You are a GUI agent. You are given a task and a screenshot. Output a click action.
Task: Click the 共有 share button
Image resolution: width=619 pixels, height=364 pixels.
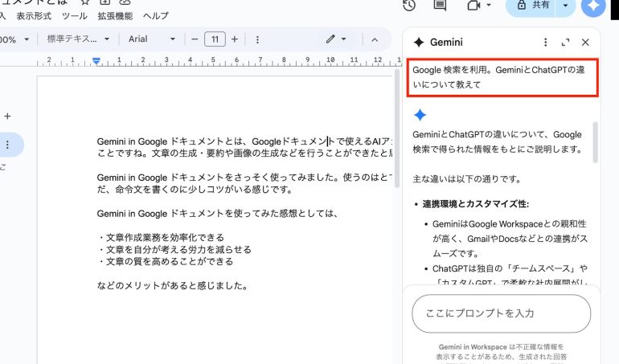click(x=532, y=6)
